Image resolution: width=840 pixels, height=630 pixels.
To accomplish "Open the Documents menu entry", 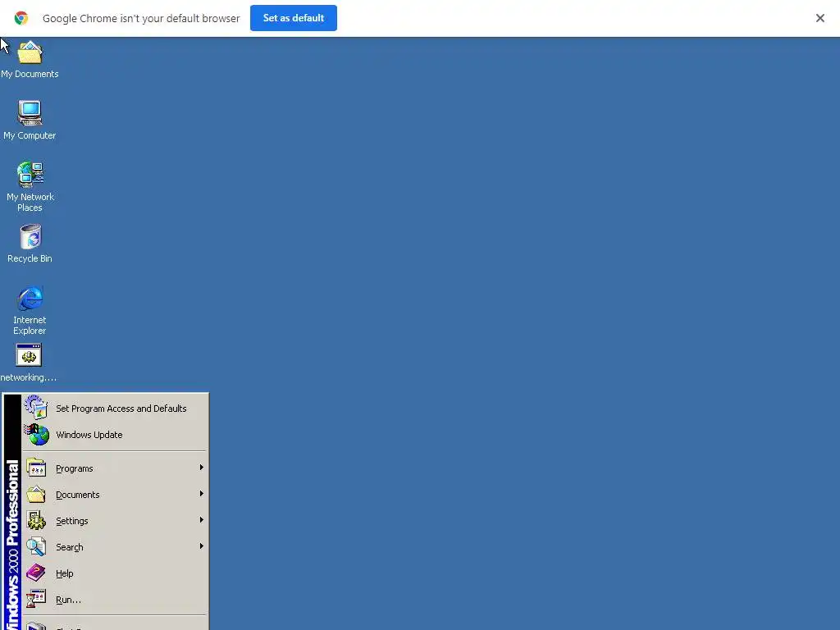I will 115,494.
